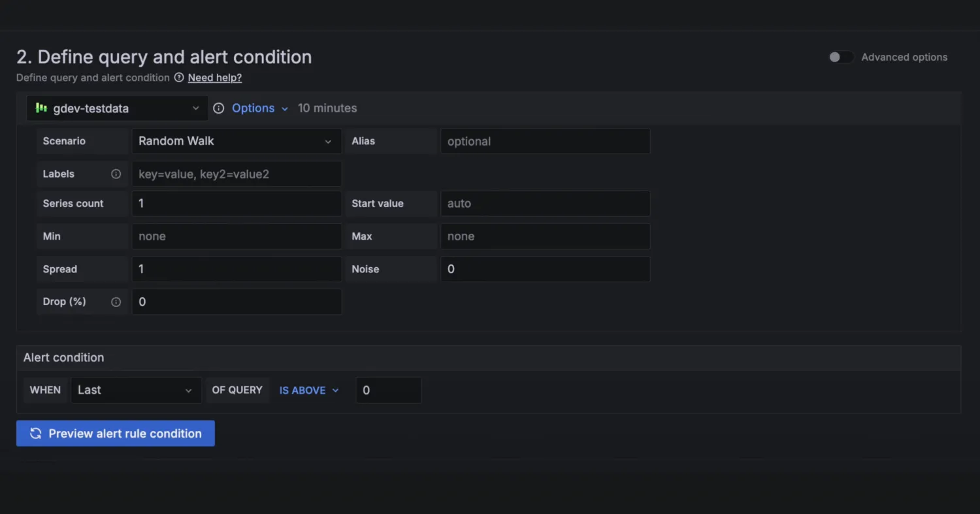Click into the Noise input field
This screenshot has width=980, height=514.
pos(545,269)
